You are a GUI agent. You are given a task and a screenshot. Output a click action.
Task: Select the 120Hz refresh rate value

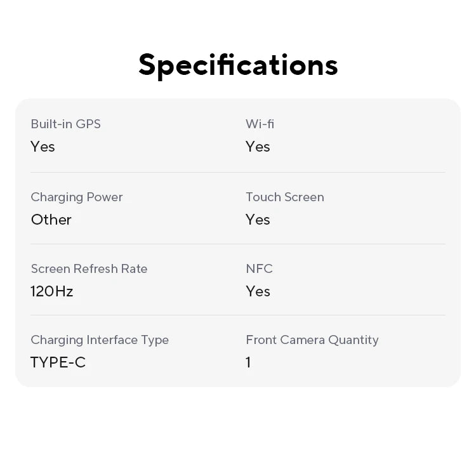51,291
